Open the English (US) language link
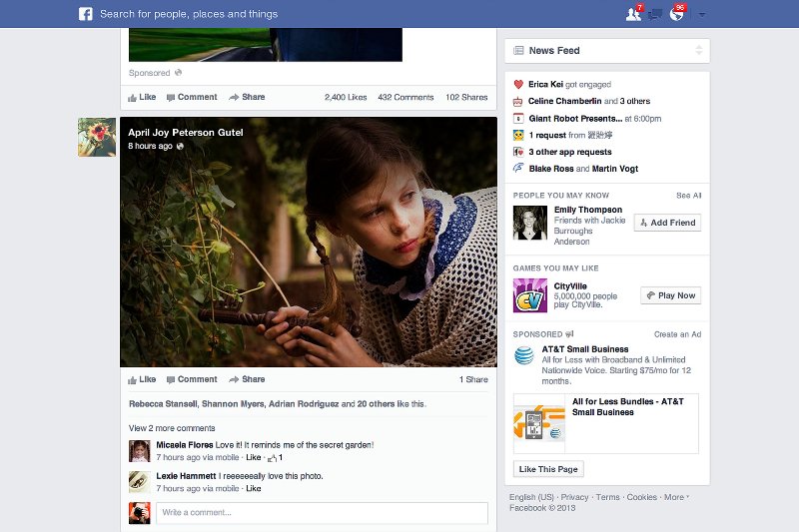Screen dimensions: 799x532 pos(531,497)
